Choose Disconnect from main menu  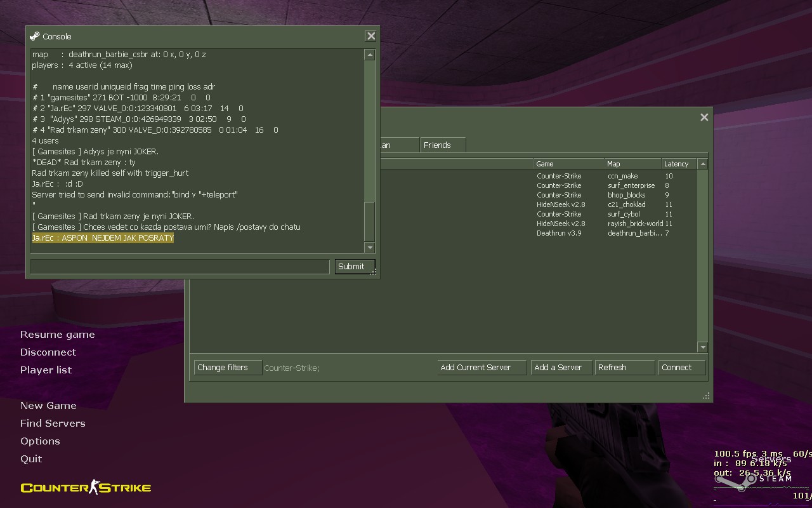point(48,352)
